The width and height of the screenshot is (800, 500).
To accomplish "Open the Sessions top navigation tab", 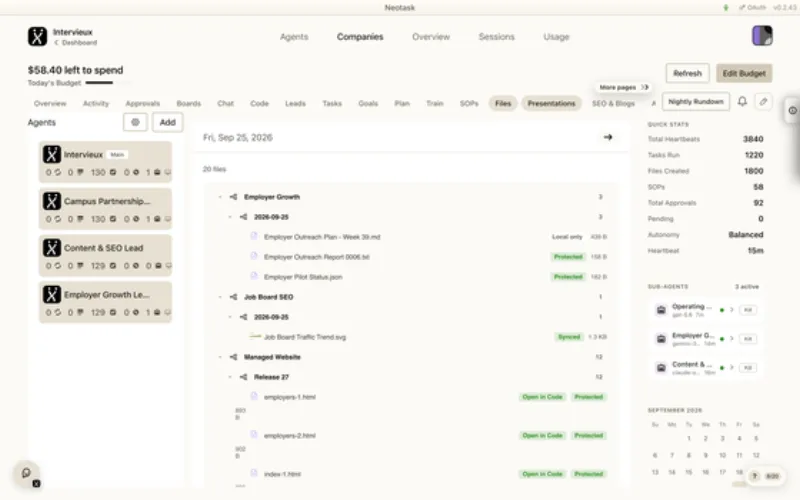I will coord(496,37).
